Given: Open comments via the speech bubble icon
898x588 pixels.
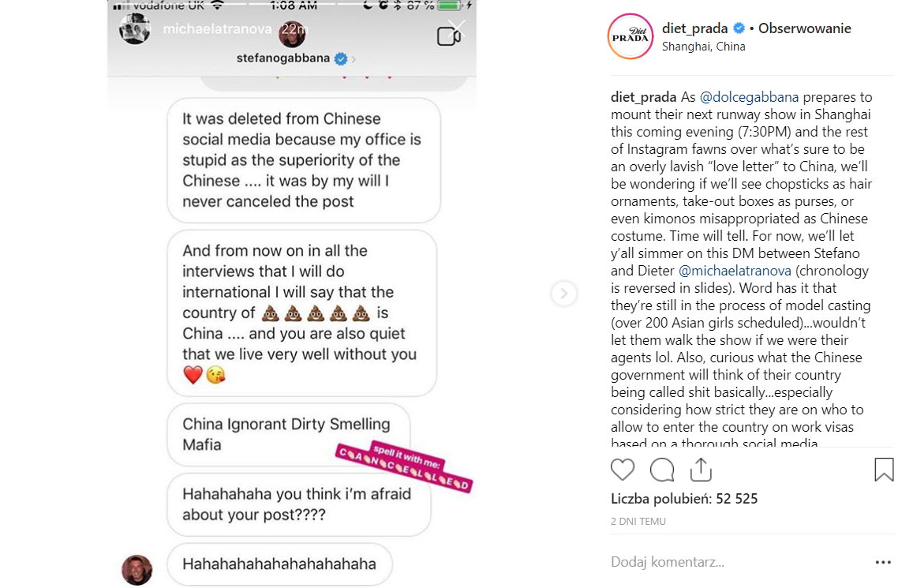Looking at the screenshot, I should (x=661, y=470).
